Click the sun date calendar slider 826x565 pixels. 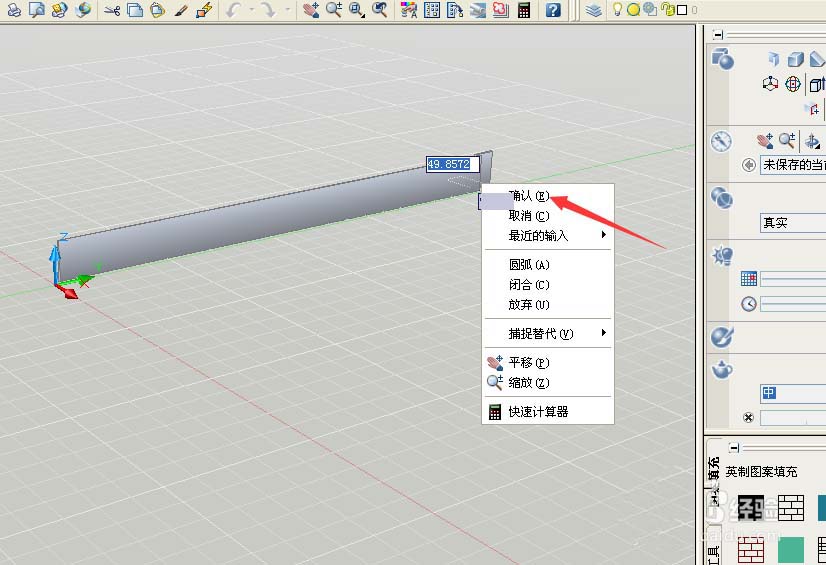pos(793,280)
